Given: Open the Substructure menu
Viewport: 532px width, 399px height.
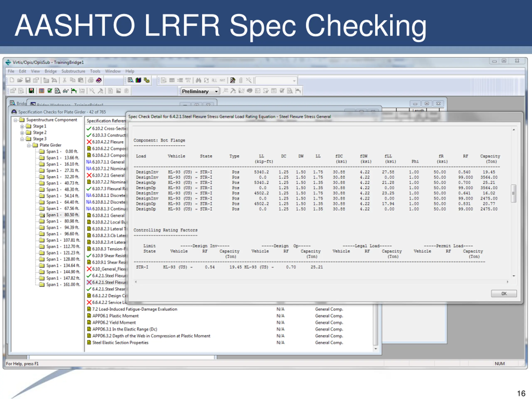Looking at the screenshot, I should (73, 71).
